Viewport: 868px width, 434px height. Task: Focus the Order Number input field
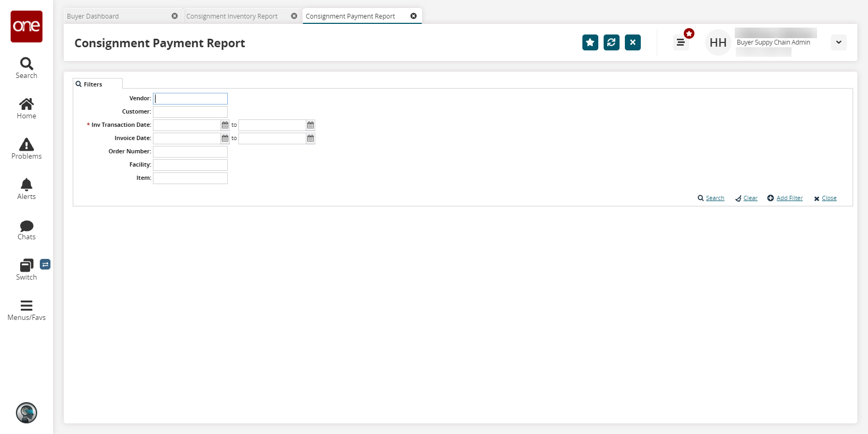(x=190, y=152)
